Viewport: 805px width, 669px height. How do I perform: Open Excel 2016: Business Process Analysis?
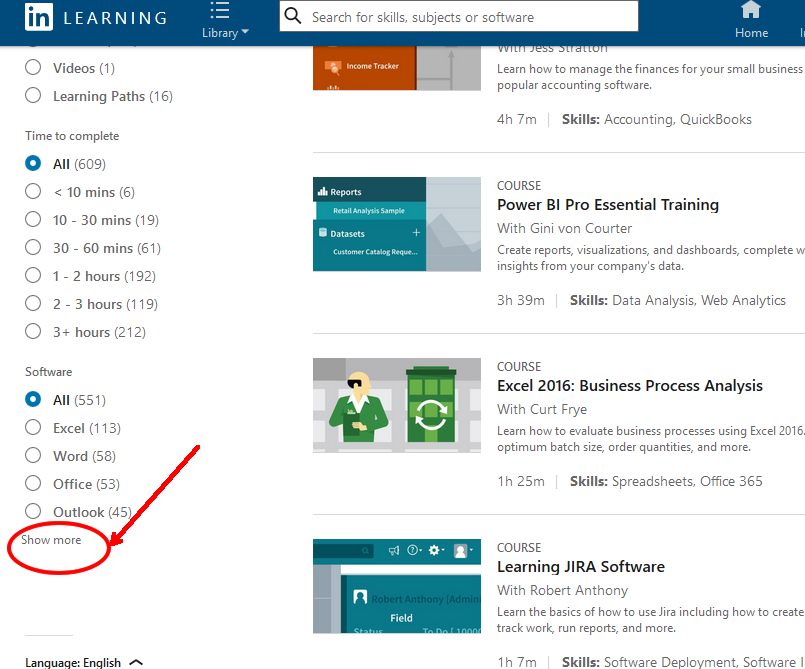tap(629, 386)
